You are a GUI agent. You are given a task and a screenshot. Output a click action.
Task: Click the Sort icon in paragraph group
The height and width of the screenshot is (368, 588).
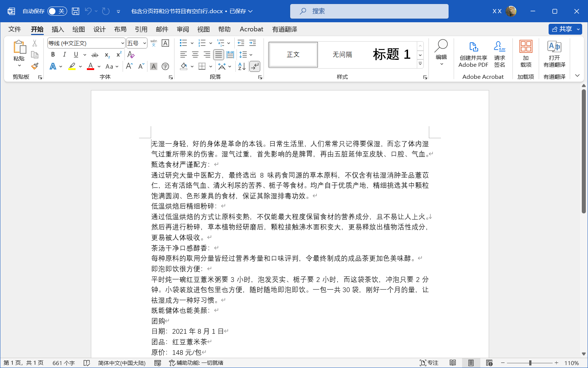tap(242, 66)
